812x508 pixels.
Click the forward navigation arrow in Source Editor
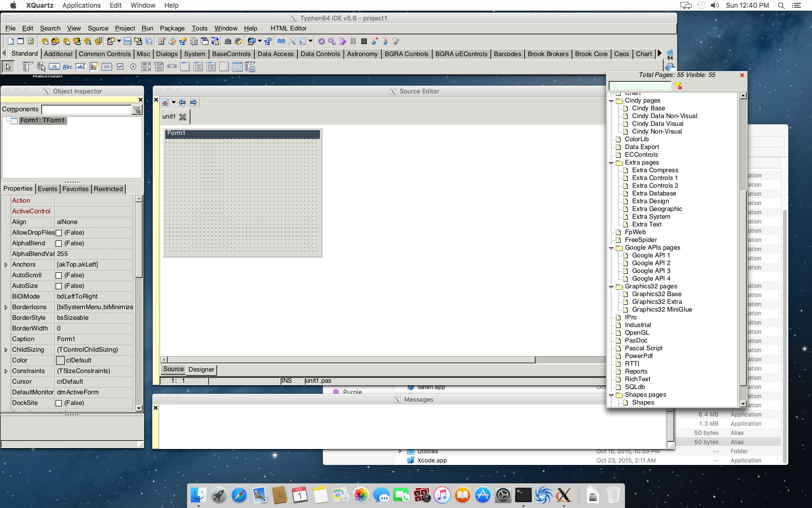[193, 103]
